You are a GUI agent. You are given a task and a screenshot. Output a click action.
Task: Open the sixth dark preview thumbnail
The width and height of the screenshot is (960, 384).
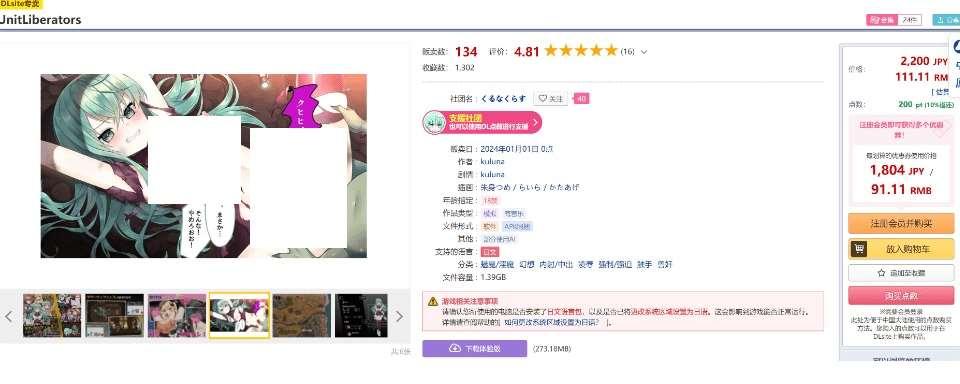[361, 315]
